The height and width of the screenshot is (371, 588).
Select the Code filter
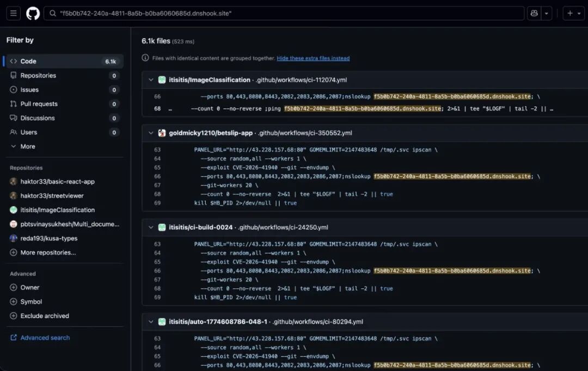click(x=64, y=61)
